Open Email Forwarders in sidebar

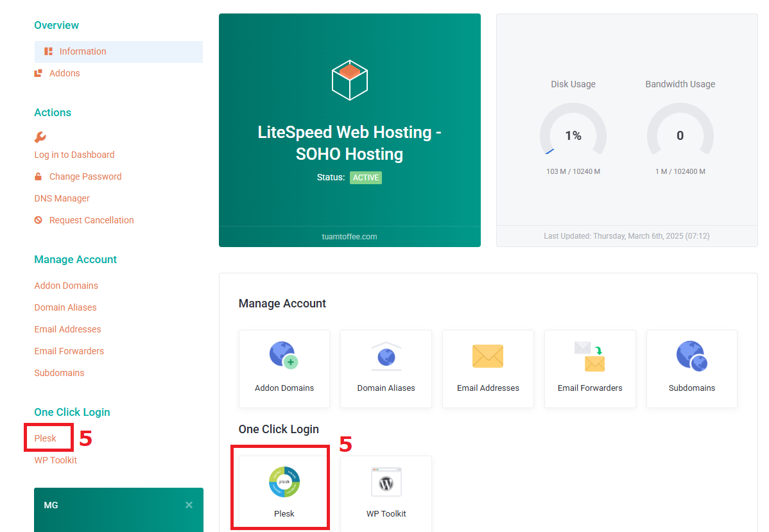click(x=69, y=351)
